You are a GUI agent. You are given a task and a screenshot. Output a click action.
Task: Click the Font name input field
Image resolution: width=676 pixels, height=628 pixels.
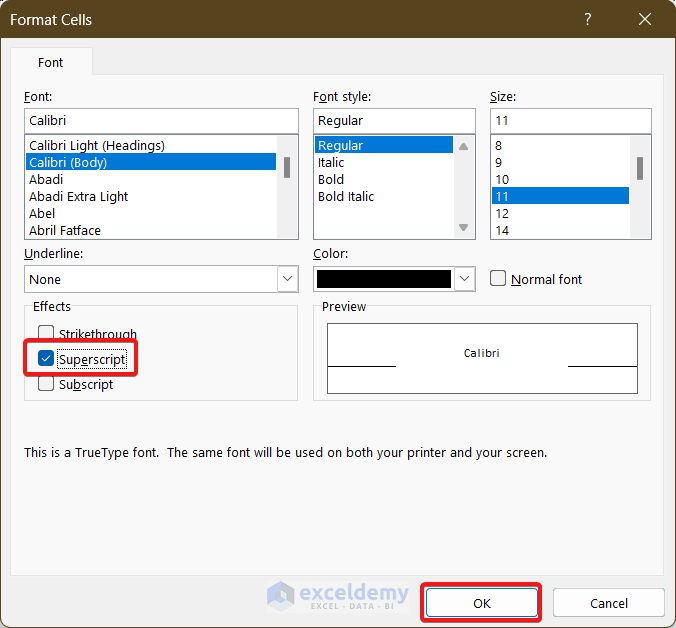click(x=161, y=120)
